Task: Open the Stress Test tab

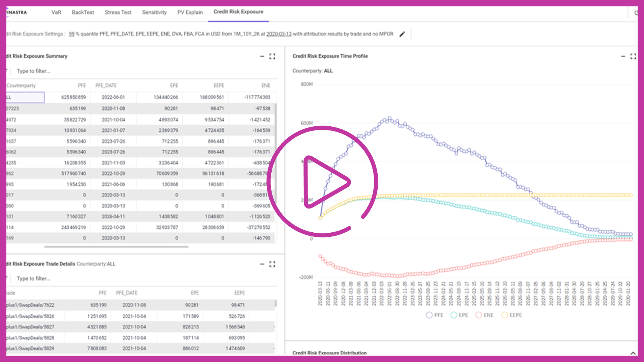Action: [118, 12]
